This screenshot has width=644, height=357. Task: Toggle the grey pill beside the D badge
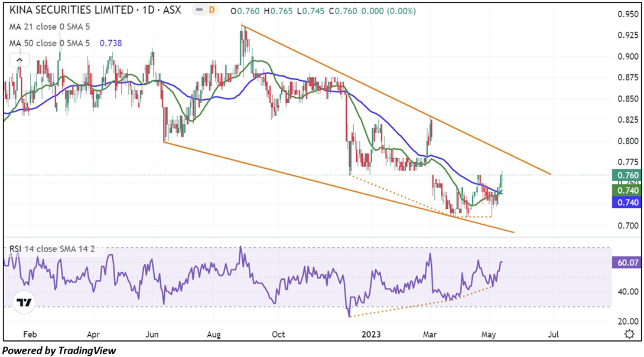click(199, 10)
